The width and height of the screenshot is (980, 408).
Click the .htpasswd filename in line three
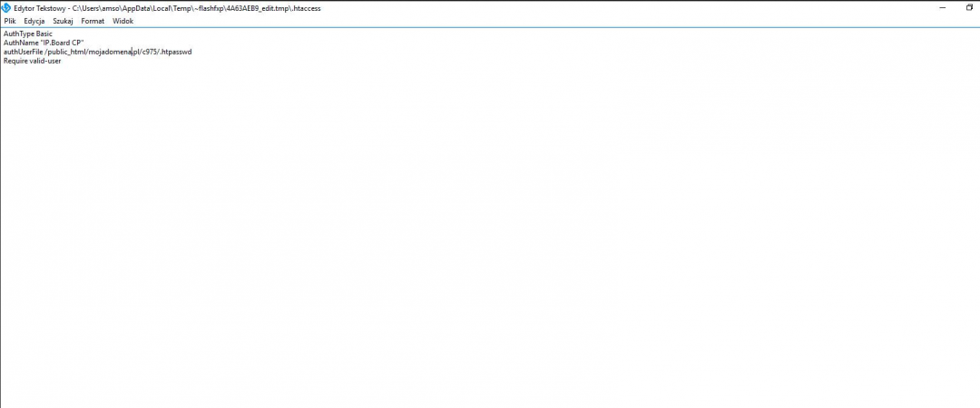tap(176, 52)
